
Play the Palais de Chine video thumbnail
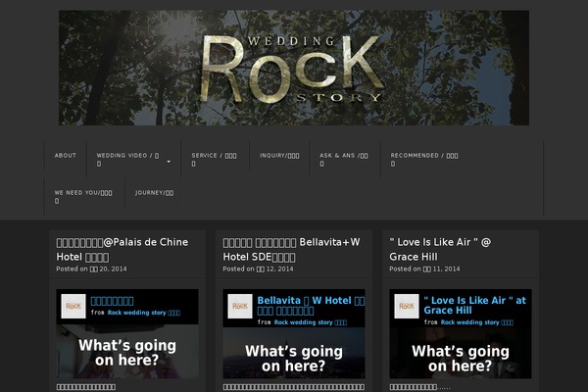coord(127,352)
